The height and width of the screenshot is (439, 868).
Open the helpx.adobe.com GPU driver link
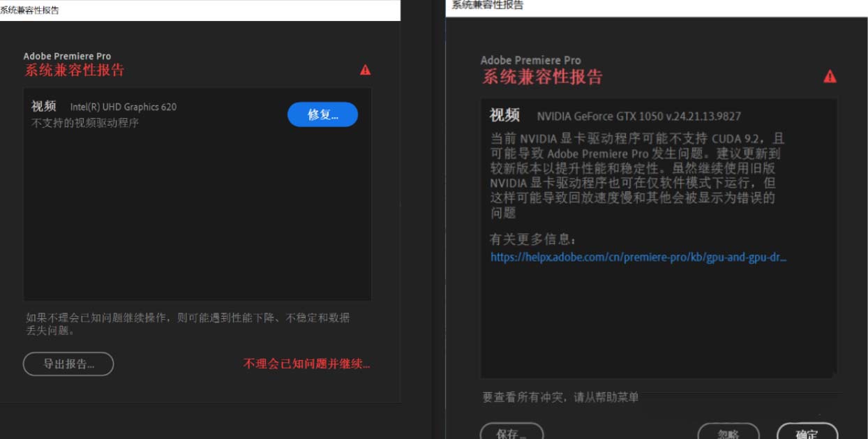coord(638,257)
